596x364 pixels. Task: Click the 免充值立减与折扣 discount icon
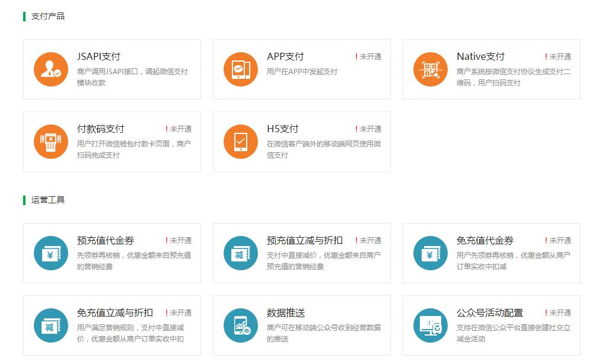(51, 325)
